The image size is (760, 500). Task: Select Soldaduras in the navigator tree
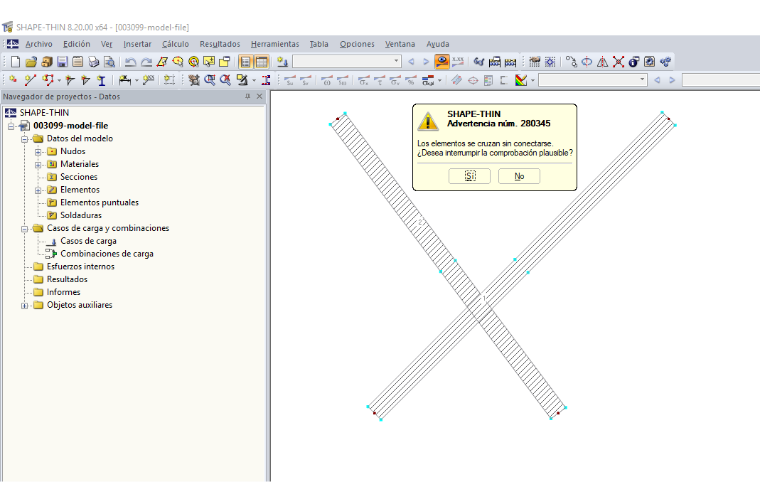81,215
